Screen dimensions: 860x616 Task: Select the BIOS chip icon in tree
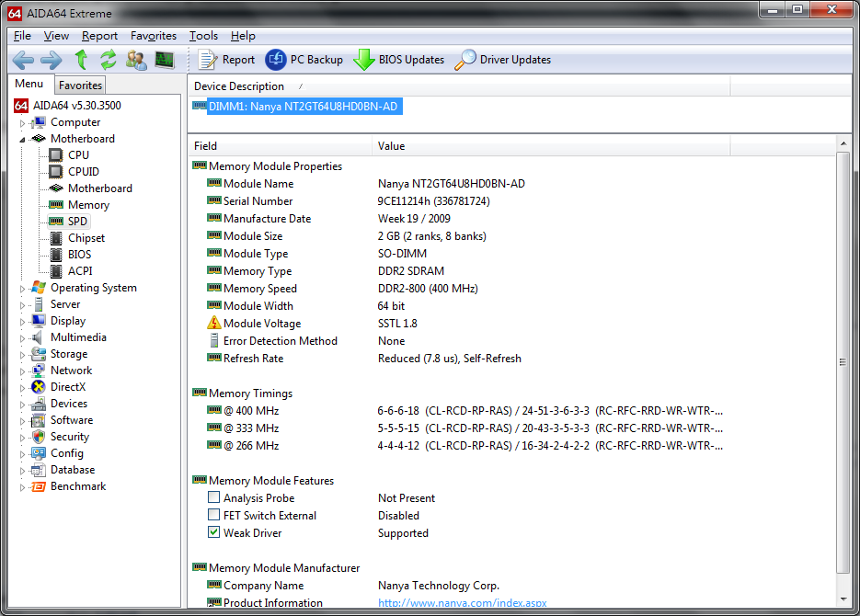56,255
